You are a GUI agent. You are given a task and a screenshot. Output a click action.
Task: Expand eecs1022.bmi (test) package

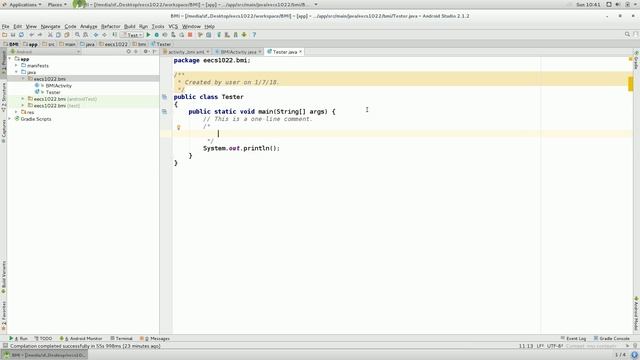pyautogui.click(x=23, y=105)
